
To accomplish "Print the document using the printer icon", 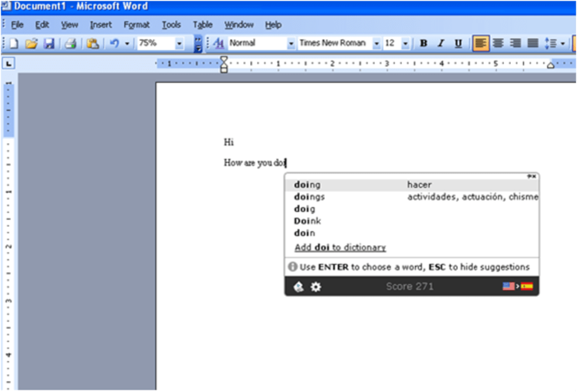I will [70, 44].
